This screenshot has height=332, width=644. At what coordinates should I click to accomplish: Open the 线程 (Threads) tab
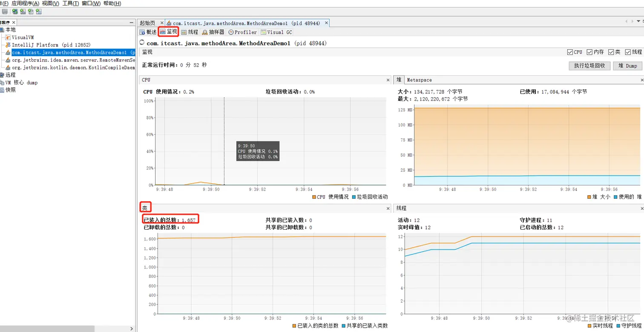[190, 32]
